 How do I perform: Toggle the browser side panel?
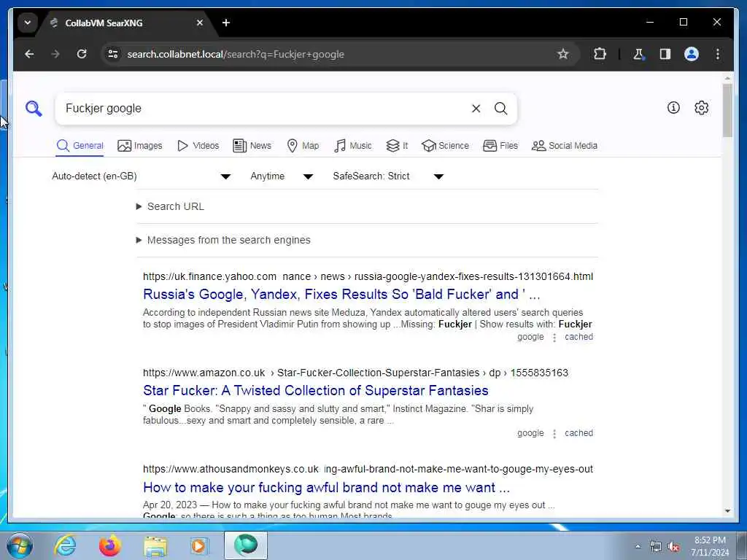[x=665, y=54]
